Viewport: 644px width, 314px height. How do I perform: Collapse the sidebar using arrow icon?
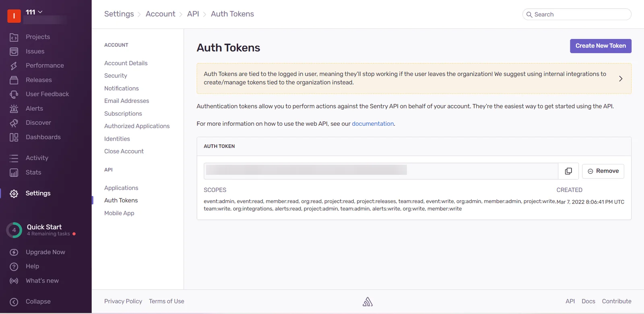(x=14, y=302)
